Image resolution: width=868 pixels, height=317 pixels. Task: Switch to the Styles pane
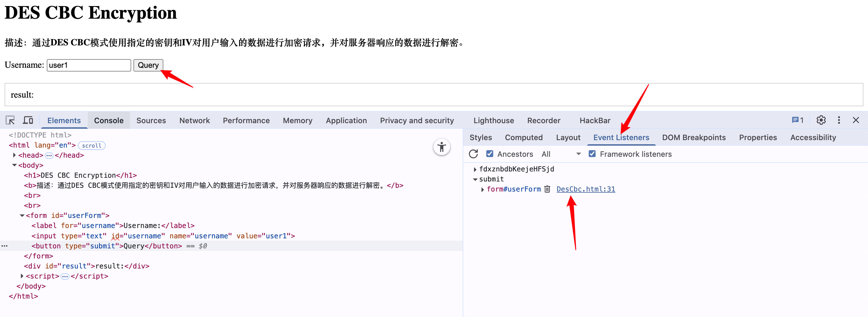[x=480, y=138]
